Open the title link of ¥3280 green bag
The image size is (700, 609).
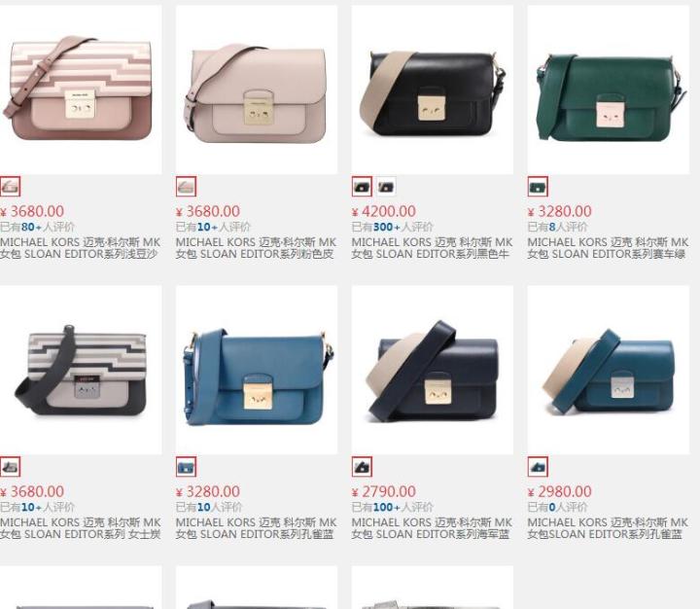[608, 248]
